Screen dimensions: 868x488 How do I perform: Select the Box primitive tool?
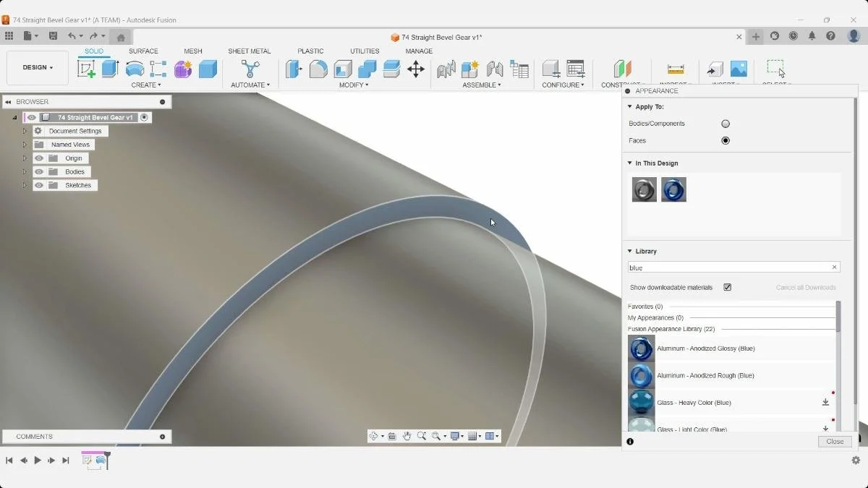click(208, 69)
